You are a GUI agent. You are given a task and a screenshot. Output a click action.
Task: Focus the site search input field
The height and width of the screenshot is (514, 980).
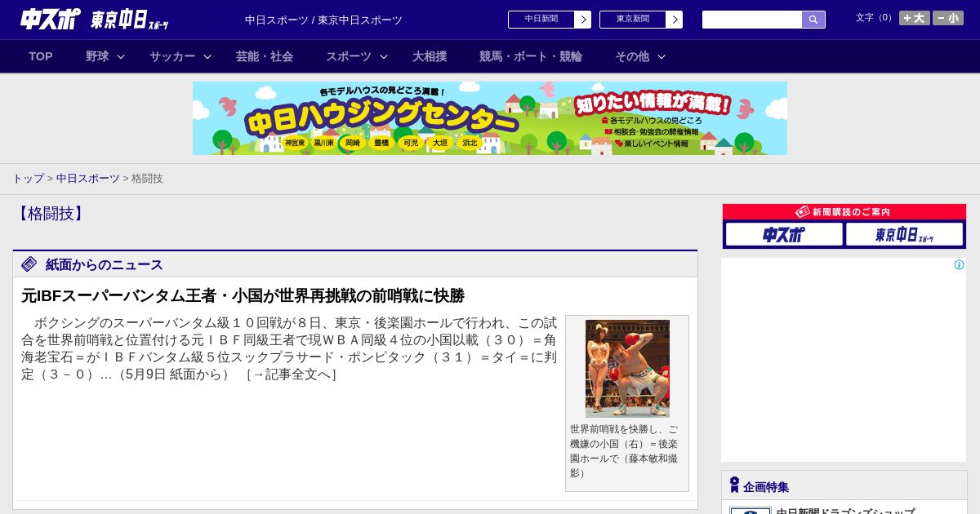752,20
